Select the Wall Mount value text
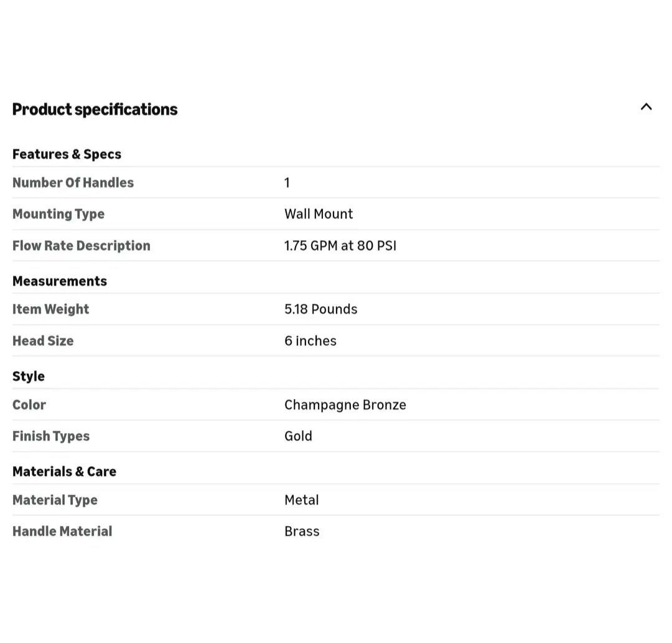This screenshot has height=643, width=672. pyautogui.click(x=318, y=214)
